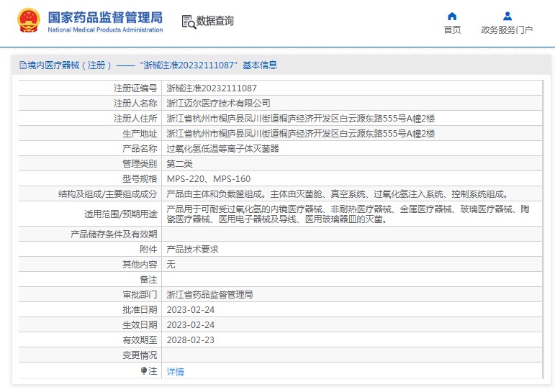
Task: Click the 管理类别 label
Action: [140, 164]
